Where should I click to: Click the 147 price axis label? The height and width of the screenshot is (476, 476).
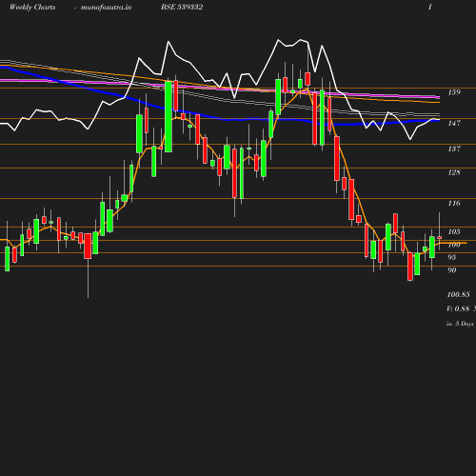(454, 123)
